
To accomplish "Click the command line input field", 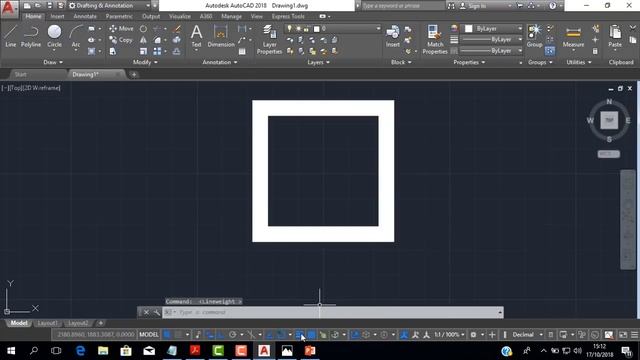I will click(333, 312).
